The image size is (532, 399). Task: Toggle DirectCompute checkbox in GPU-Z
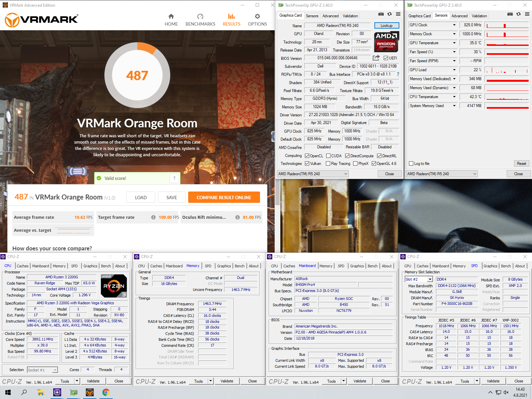click(x=347, y=156)
